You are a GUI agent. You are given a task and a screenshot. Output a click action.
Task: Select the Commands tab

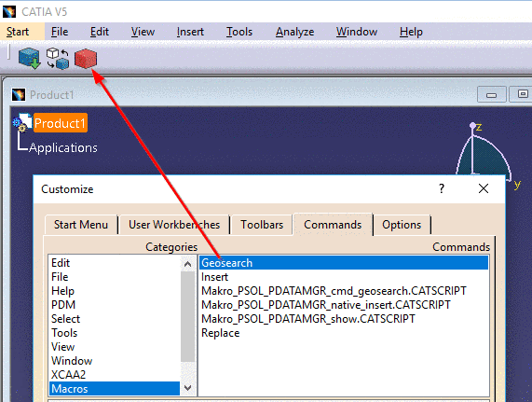point(333,225)
